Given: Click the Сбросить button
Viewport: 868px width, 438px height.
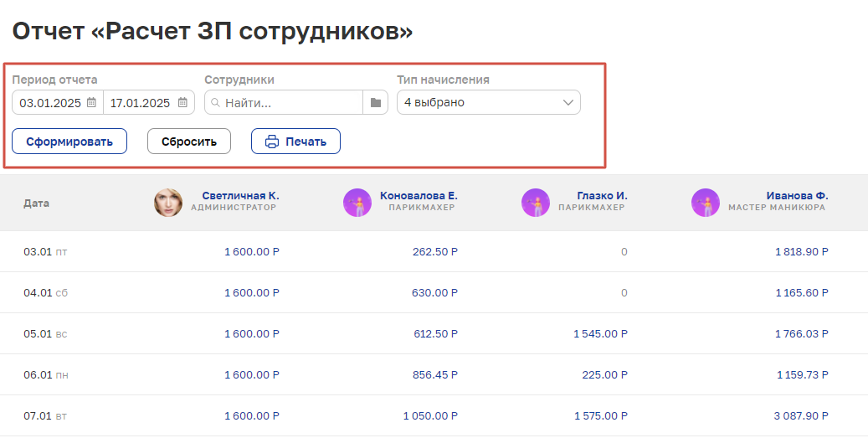Looking at the screenshot, I should pyautogui.click(x=189, y=142).
